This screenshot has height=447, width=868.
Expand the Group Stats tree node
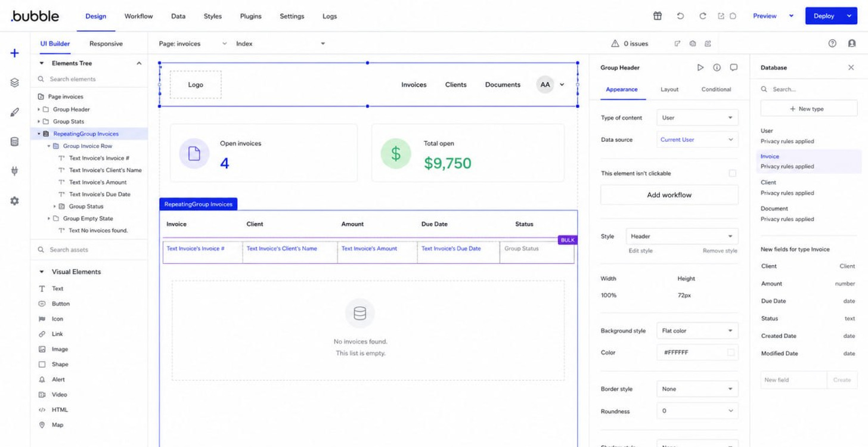[39, 122]
